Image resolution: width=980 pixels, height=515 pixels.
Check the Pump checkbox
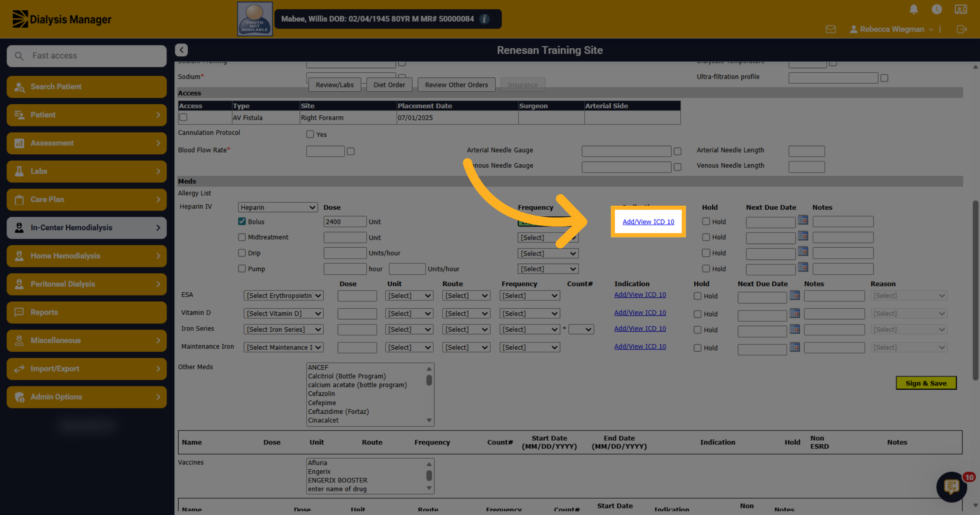click(242, 269)
